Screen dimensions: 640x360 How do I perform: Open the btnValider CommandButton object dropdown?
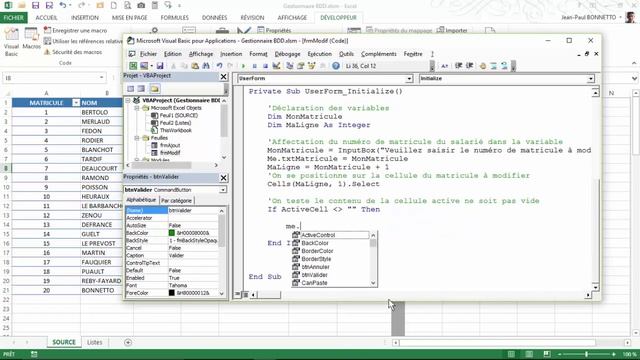223,190
